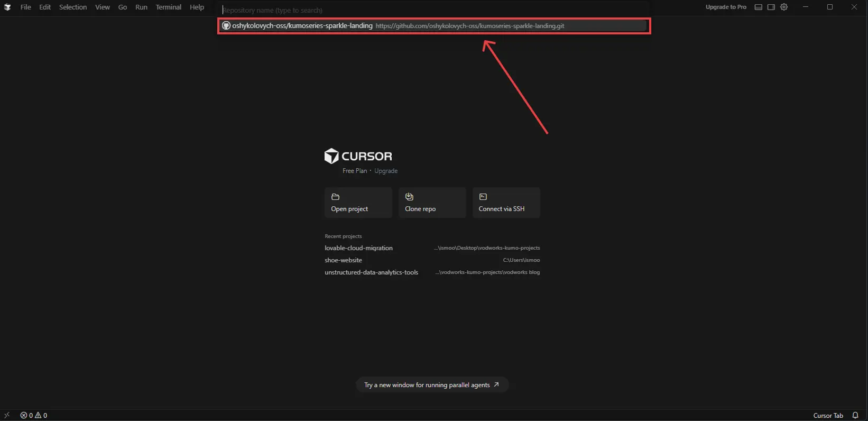Toggle the bottom panel layout icon

(x=759, y=7)
